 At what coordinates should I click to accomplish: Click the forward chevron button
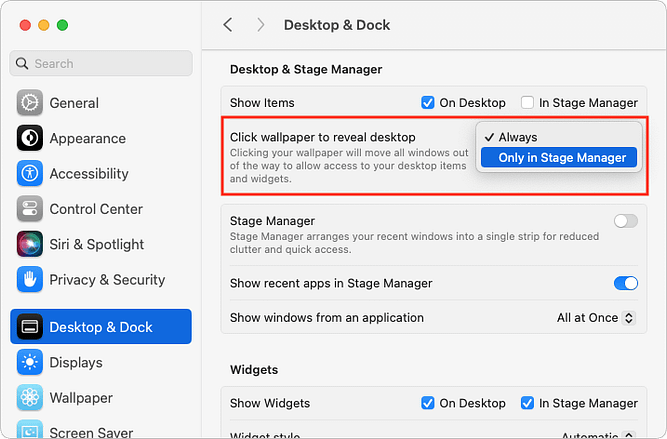coord(261,25)
